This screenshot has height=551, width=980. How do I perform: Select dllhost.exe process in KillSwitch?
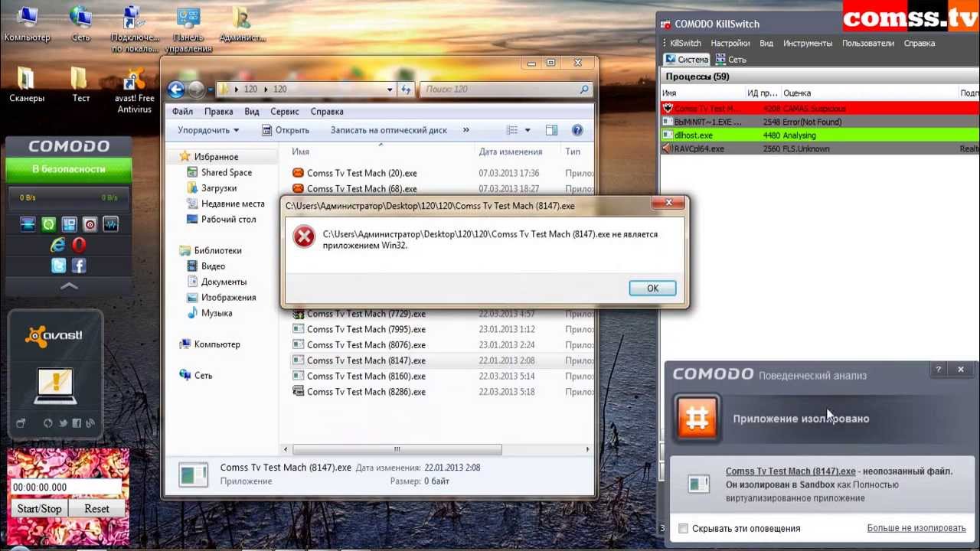(x=820, y=135)
